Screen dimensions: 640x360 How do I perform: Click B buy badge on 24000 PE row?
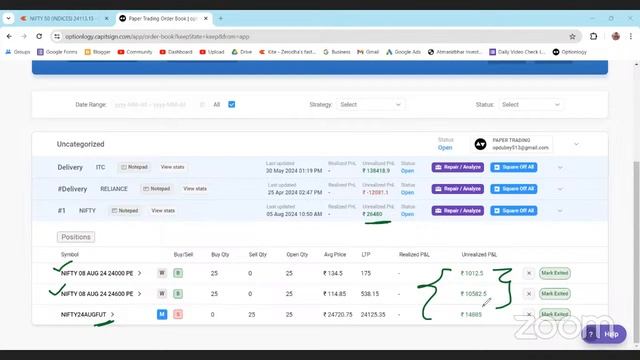pos(178,273)
